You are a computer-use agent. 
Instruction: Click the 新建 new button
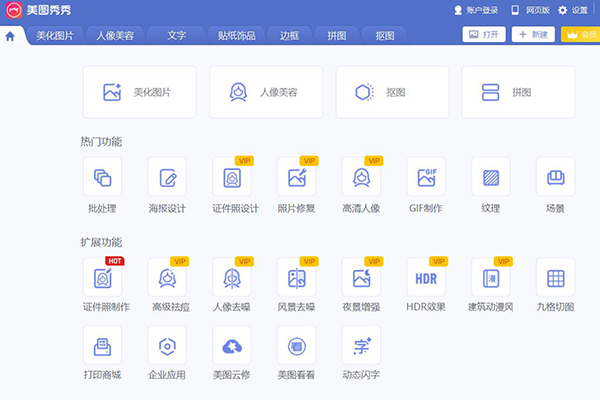coord(533,34)
